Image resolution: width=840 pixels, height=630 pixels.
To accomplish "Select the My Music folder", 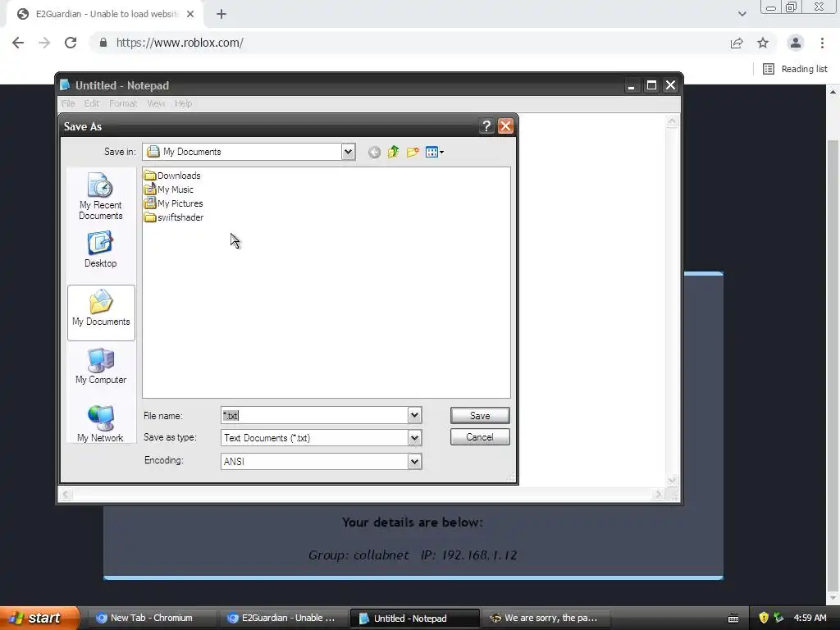I will pyautogui.click(x=169, y=189).
